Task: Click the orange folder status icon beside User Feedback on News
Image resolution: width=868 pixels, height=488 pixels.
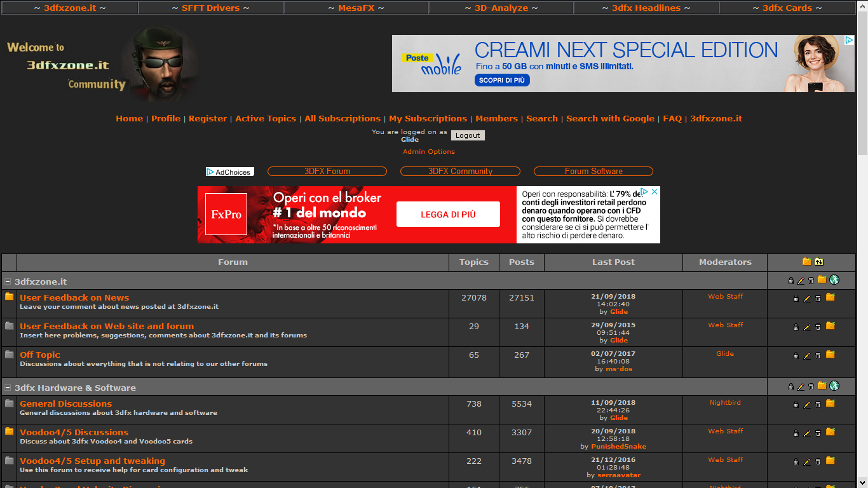Action: point(9,297)
